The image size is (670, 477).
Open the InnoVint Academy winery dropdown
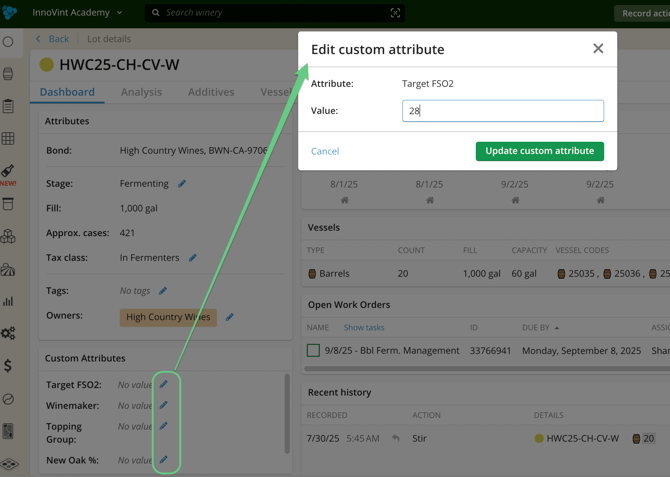click(77, 13)
